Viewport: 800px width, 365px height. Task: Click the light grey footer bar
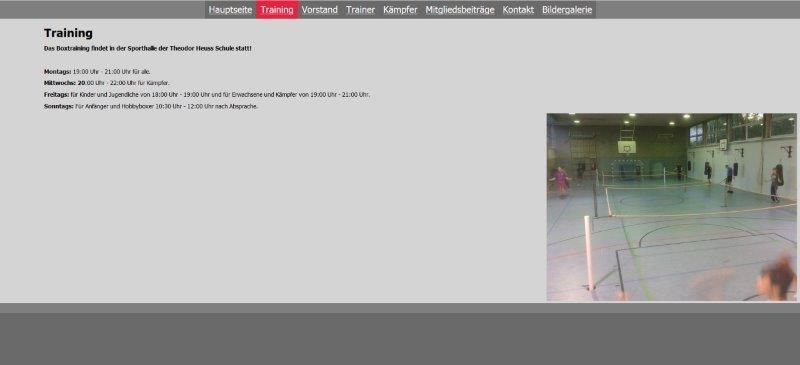pos(400,308)
